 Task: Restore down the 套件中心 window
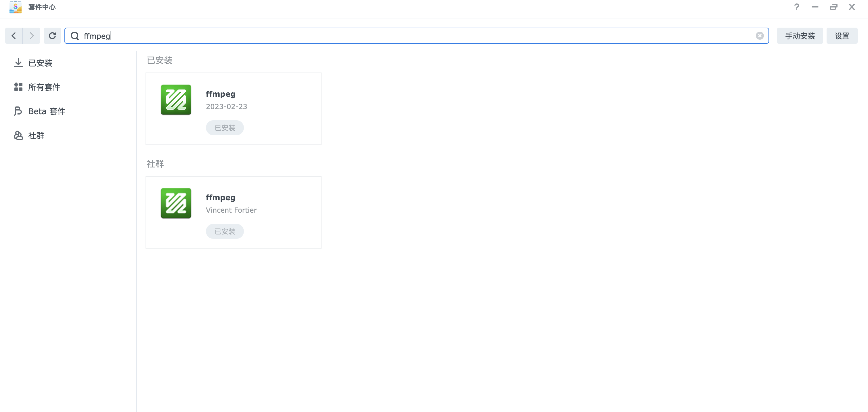coord(833,7)
